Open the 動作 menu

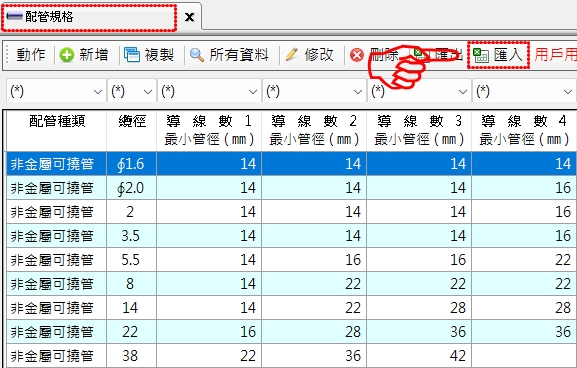31,55
